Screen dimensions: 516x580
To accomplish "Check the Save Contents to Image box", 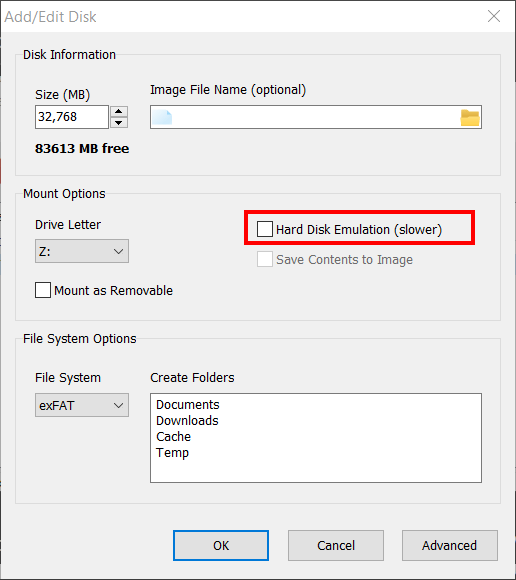I will click(x=265, y=259).
